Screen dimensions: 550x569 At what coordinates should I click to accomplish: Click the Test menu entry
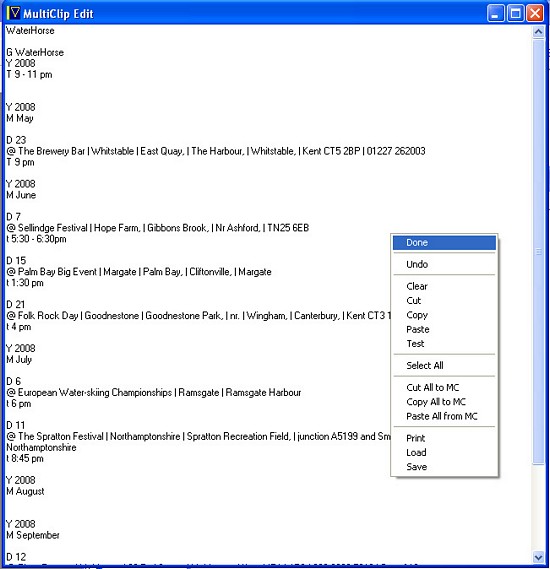[x=444, y=344]
